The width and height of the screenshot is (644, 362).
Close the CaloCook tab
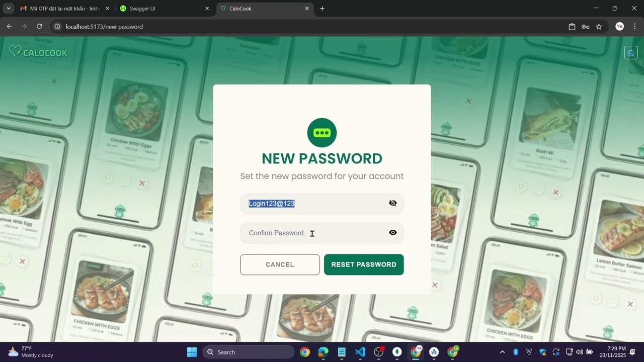tap(307, 9)
